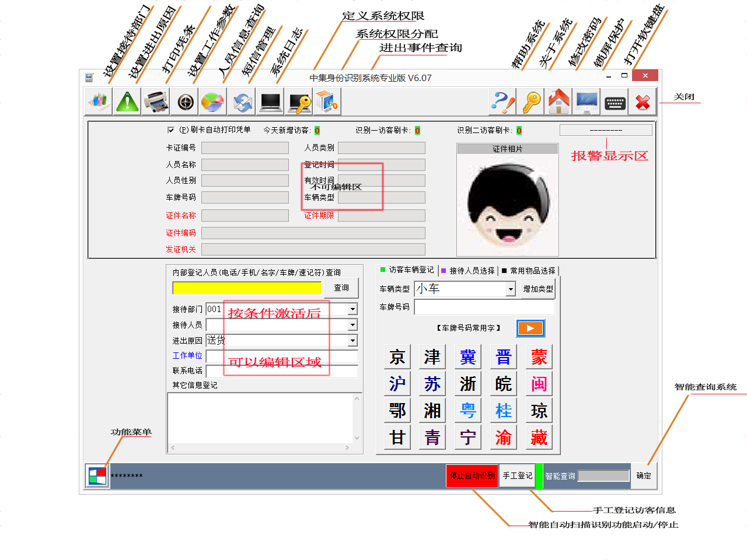747x560 pixels.
Task: Insert plate character 浙
Action: (468, 384)
